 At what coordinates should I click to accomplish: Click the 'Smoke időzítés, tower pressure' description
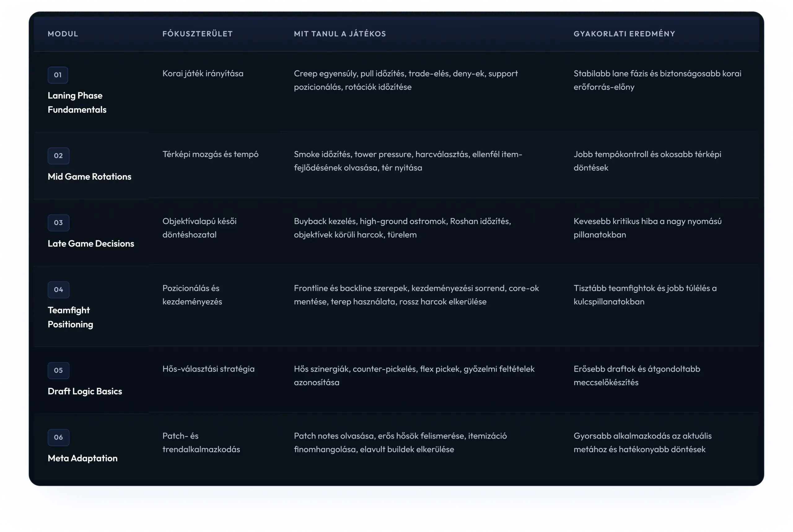(408, 161)
